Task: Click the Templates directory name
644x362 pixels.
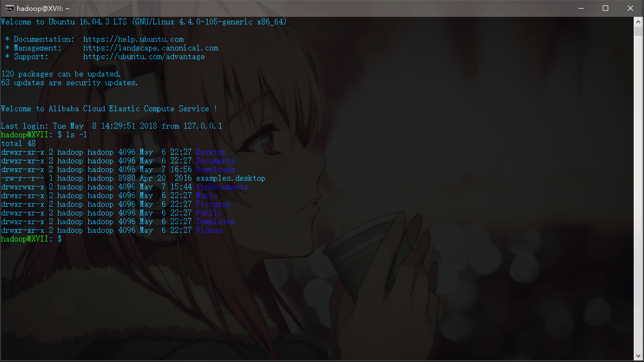Action: (216, 221)
